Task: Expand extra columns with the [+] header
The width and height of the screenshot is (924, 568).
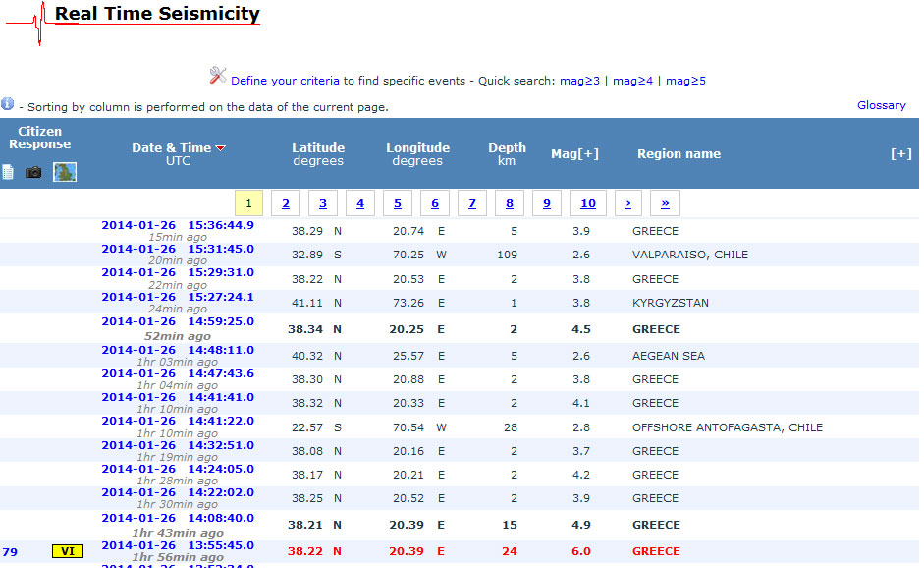Action: pyautogui.click(x=900, y=153)
